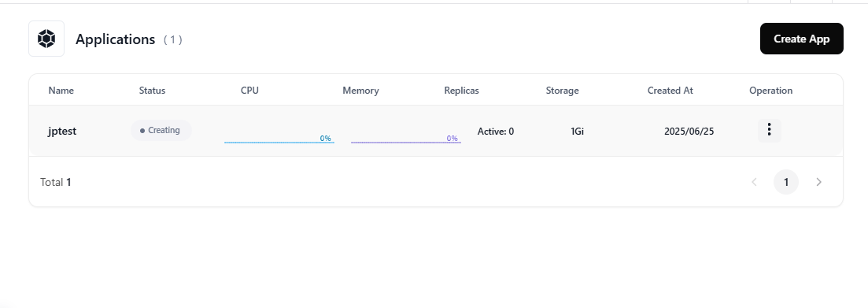Open the jptest application
The height and width of the screenshot is (308, 868).
(62, 132)
